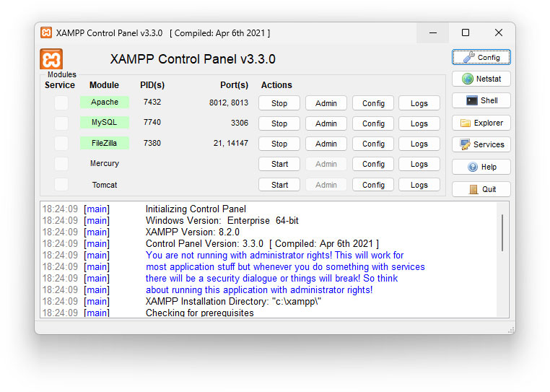
Task: Click the 'Checking for prerequisites' log line
Action: pos(200,313)
